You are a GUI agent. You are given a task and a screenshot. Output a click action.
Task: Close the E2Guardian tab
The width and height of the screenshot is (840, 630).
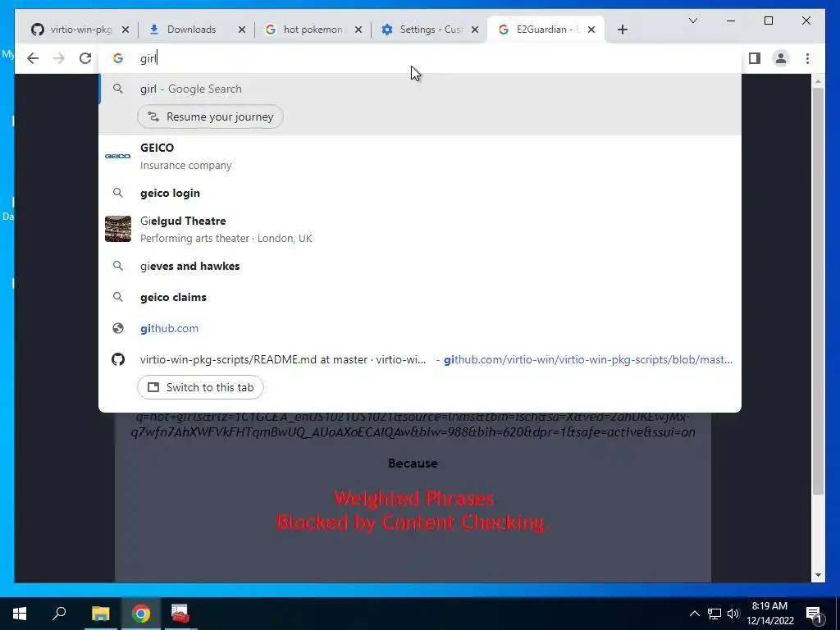pyautogui.click(x=591, y=30)
